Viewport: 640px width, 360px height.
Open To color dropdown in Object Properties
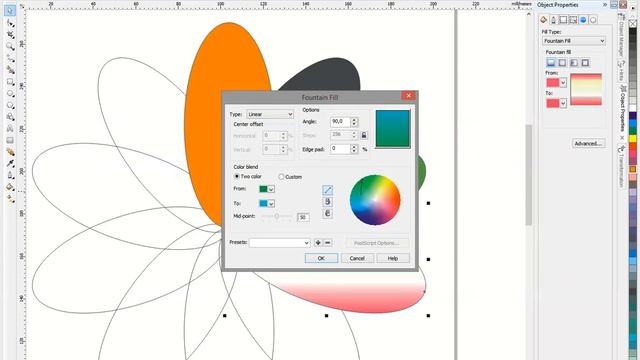click(563, 103)
